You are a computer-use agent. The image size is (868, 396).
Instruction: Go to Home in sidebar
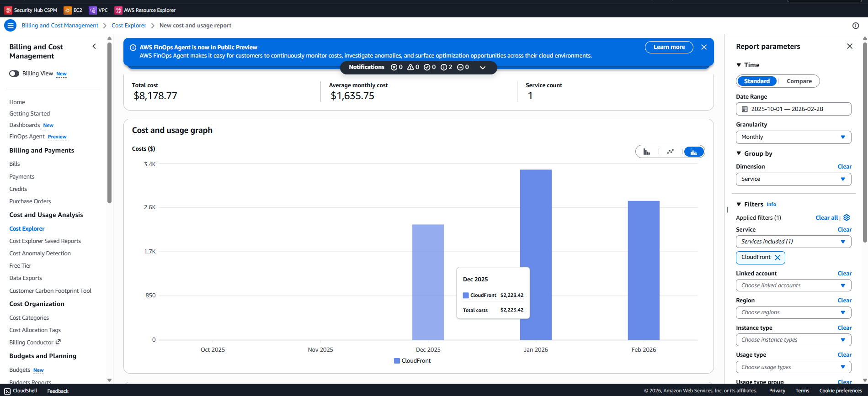(17, 102)
